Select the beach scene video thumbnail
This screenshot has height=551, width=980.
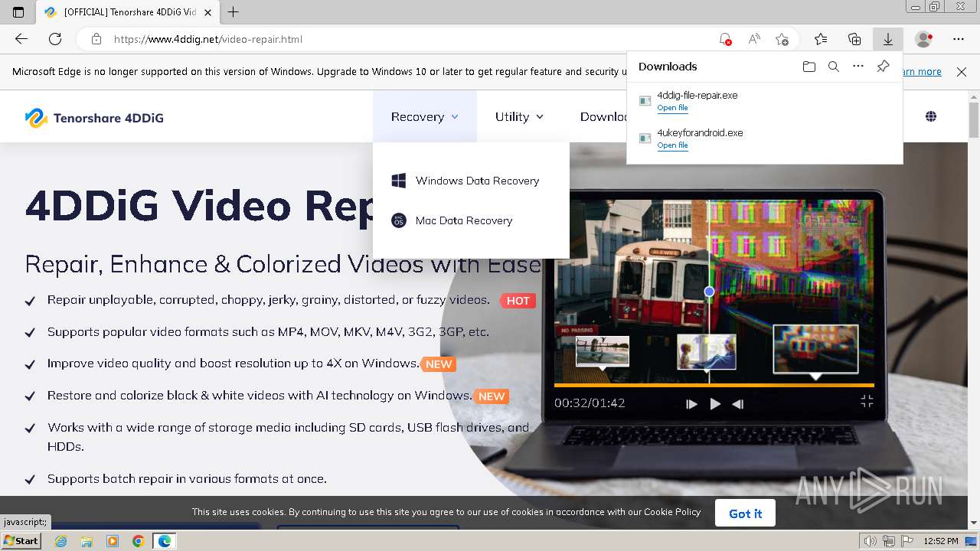pos(603,351)
